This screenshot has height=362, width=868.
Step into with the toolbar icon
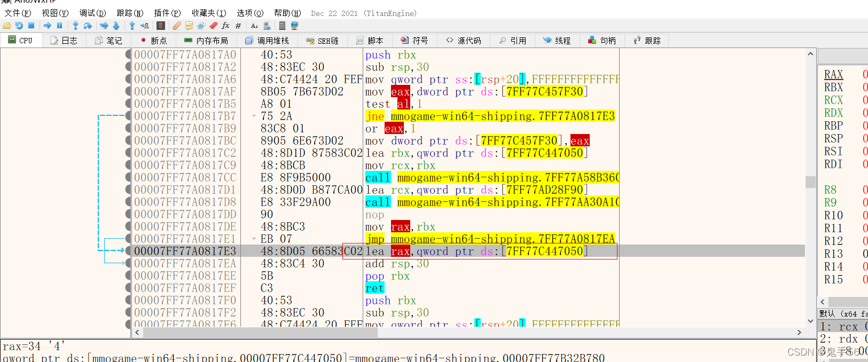(75, 25)
